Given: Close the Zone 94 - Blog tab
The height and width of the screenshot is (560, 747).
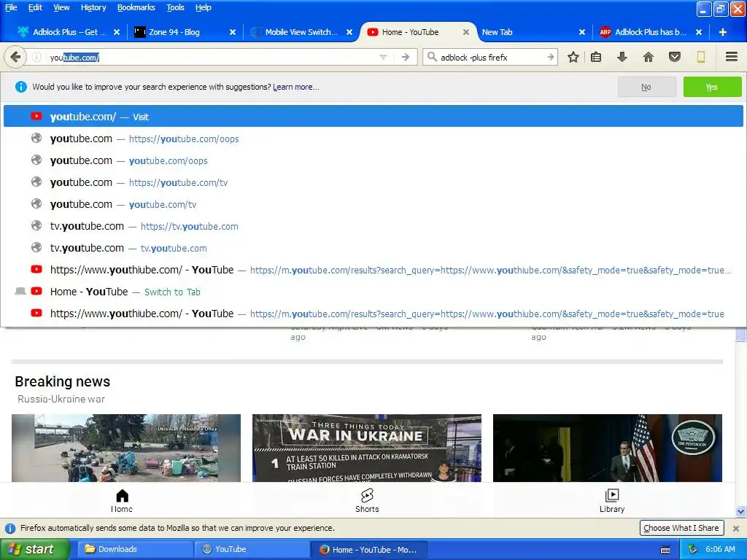Looking at the screenshot, I should point(233,32).
